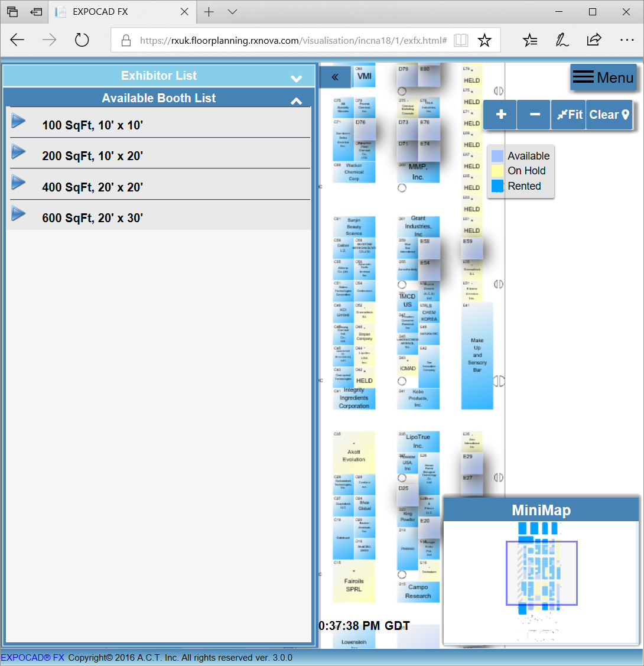This screenshot has height=666, width=644.
Task: Select available booth E59
Action: tap(472, 248)
